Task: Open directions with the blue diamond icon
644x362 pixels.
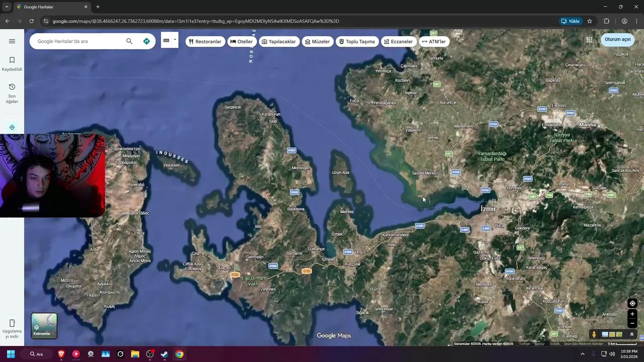Action: (146, 41)
